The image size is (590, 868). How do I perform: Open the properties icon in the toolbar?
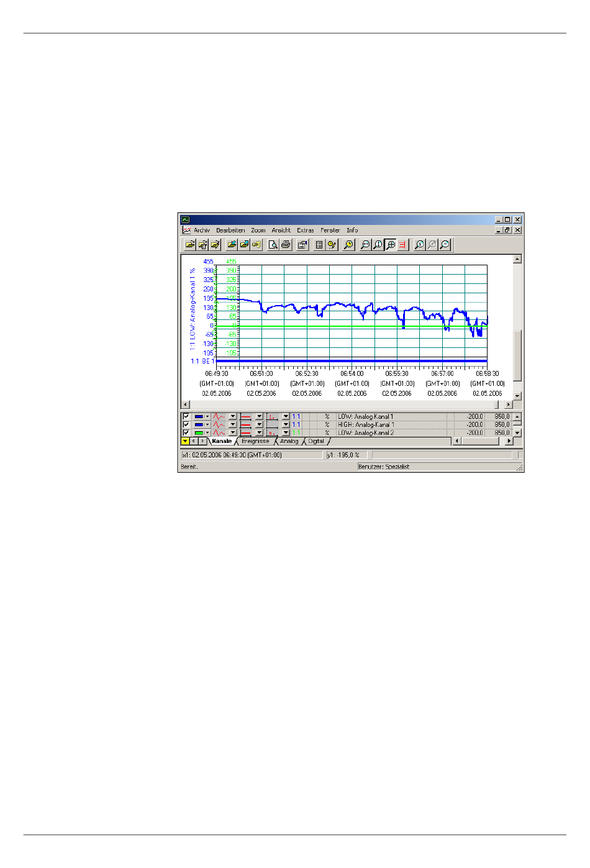tap(302, 245)
